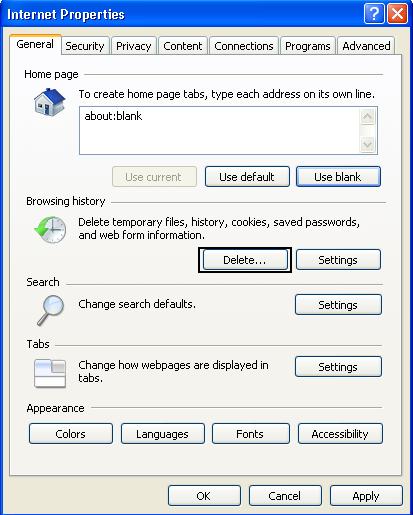Click the home page scrollbar up arrow

(x=367, y=117)
